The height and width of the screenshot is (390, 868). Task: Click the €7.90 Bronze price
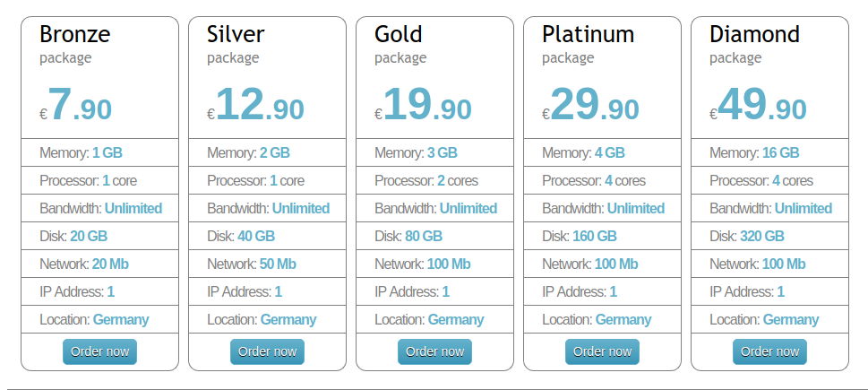(76, 105)
